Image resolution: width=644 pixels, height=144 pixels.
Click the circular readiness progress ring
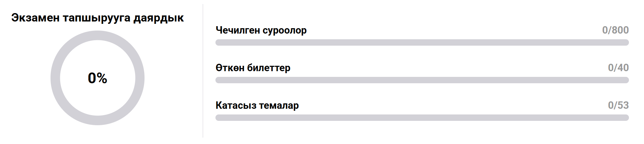56,78
